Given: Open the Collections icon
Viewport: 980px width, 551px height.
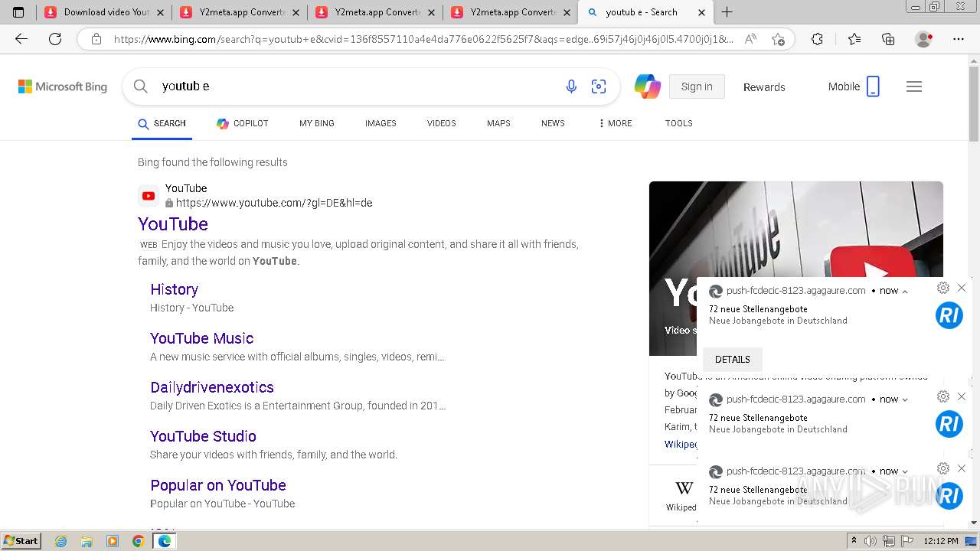Looking at the screenshot, I should coord(888,39).
